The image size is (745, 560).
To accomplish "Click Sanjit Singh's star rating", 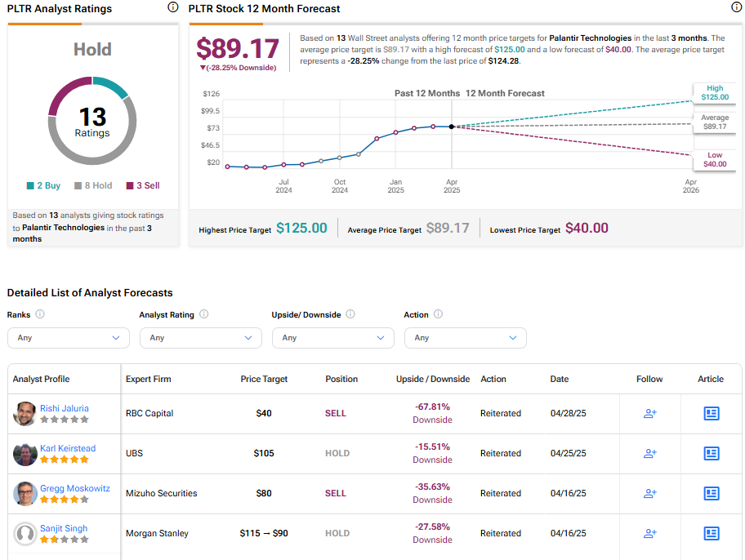I will point(65,539).
